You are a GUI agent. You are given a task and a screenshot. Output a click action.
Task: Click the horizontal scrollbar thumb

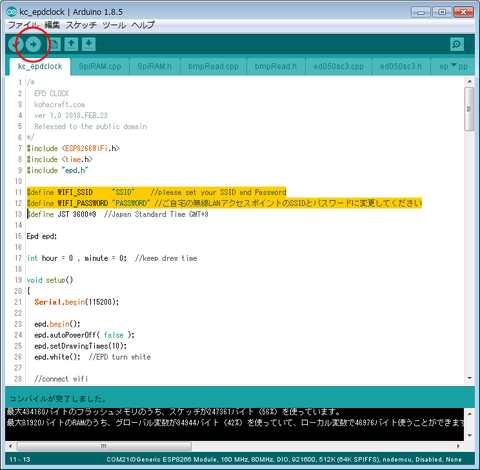pyautogui.click(x=104, y=446)
